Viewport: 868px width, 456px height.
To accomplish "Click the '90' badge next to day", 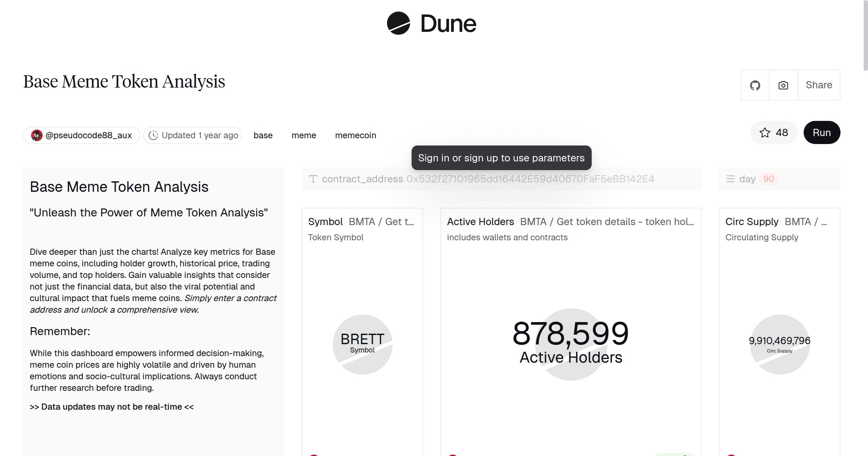I will (x=769, y=178).
